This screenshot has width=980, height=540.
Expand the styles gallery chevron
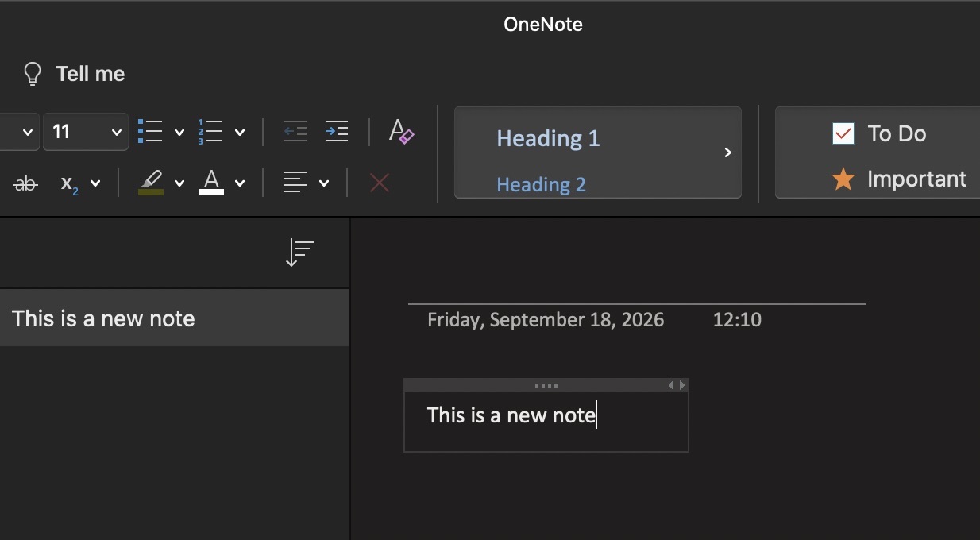pyautogui.click(x=727, y=152)
